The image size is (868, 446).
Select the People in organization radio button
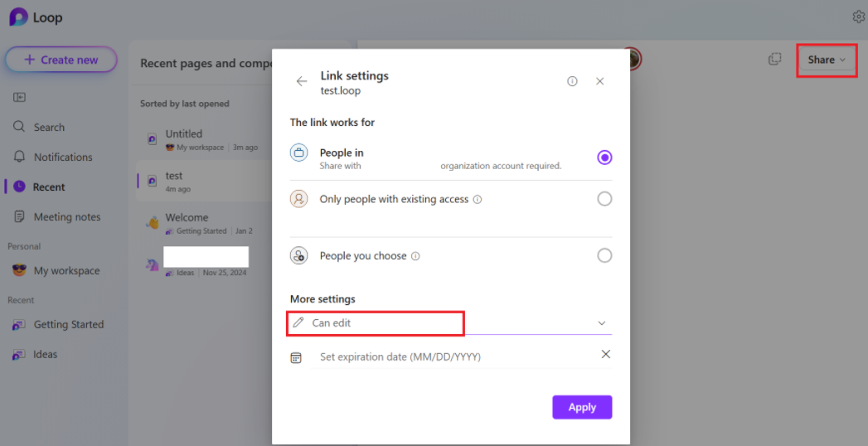[604, 158]
